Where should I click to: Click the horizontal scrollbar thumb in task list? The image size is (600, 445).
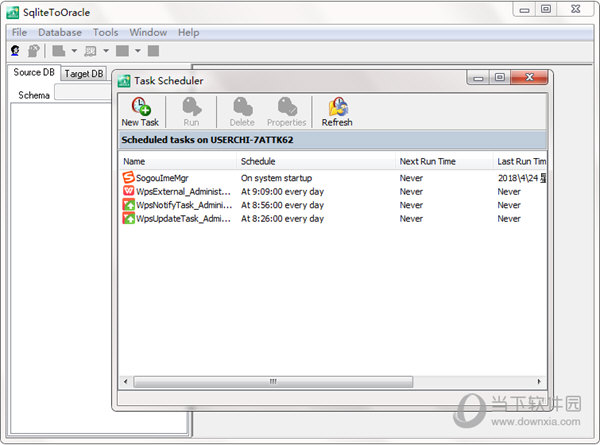pos(273,381)
